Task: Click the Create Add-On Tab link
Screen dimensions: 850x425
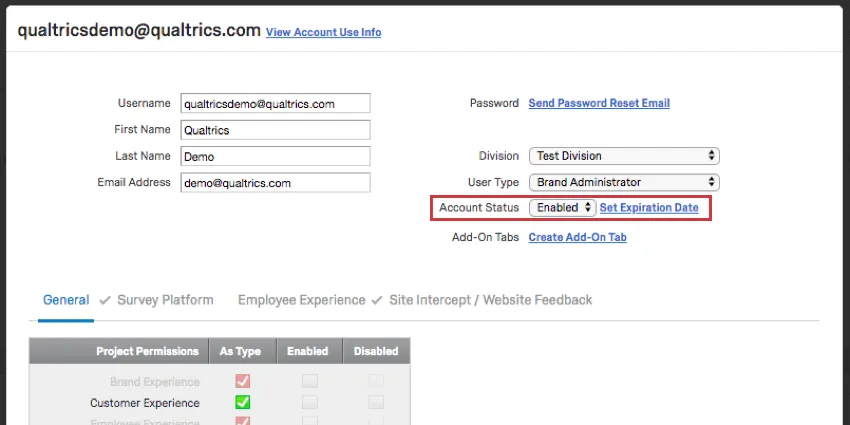Action: (x=577, y=237)
